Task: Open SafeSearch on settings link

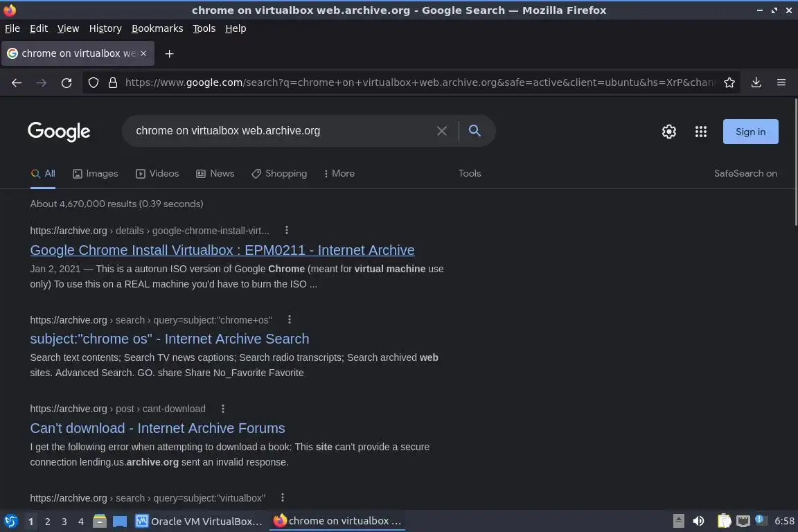Action: tap(745, 174)
